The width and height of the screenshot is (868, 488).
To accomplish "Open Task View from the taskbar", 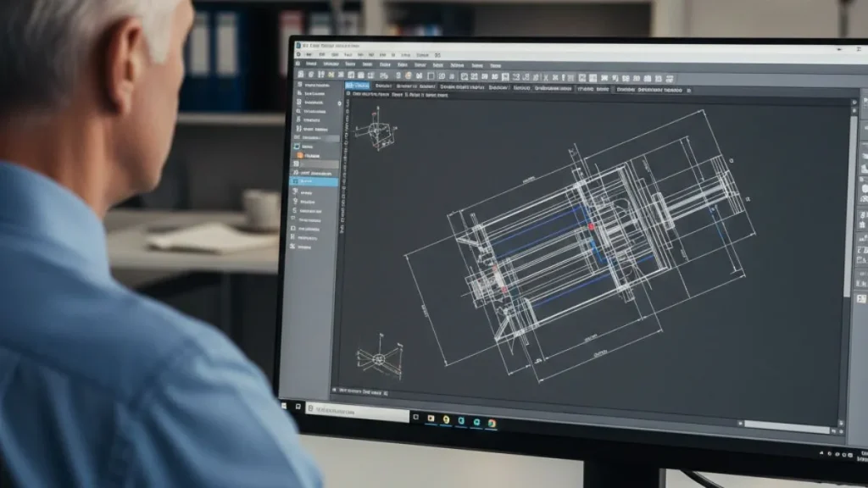I will (x=415, y=417).
